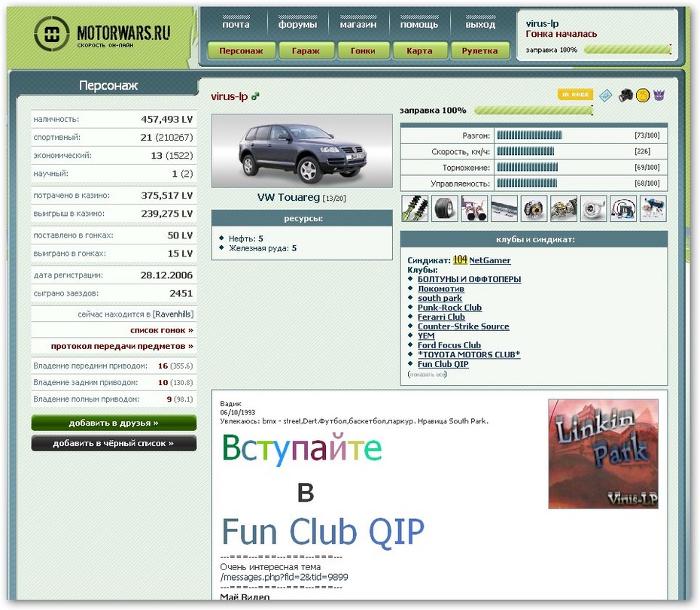
Task: Open the YEM club link
Action: [x=426, y=335]
